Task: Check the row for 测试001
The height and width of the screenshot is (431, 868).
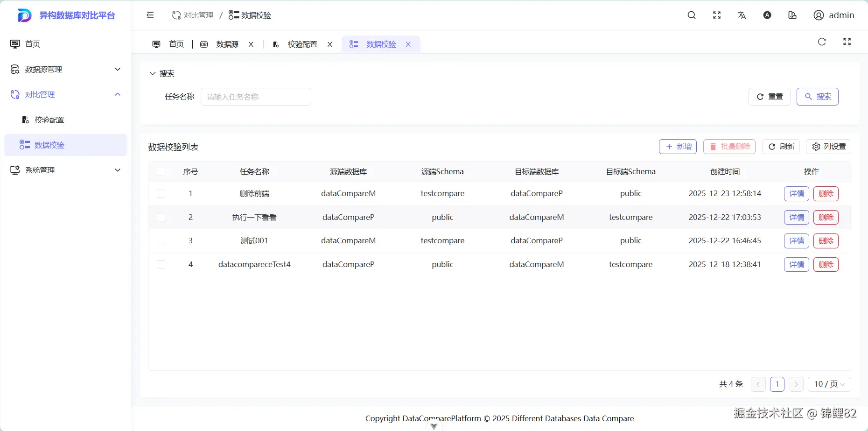Action: (x=161, y=241)
